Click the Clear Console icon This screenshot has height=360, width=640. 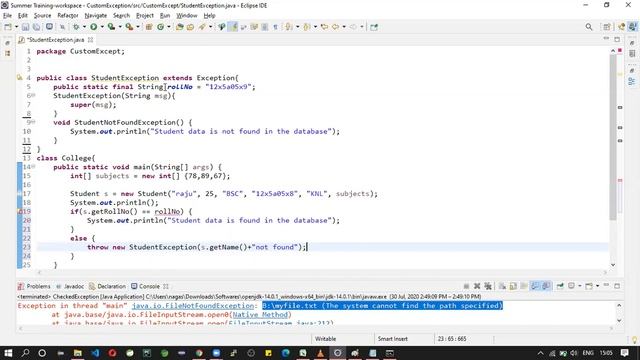point(502,286)
